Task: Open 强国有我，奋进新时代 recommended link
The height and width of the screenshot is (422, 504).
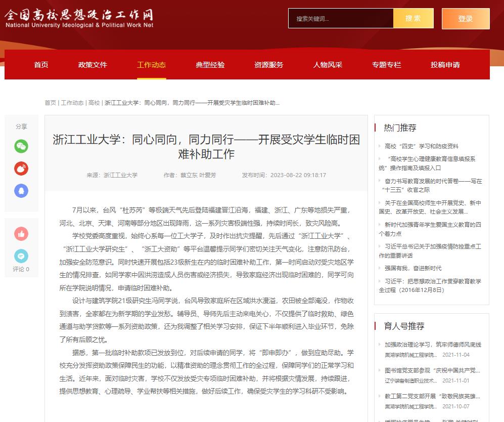Action: pos(413,268)
